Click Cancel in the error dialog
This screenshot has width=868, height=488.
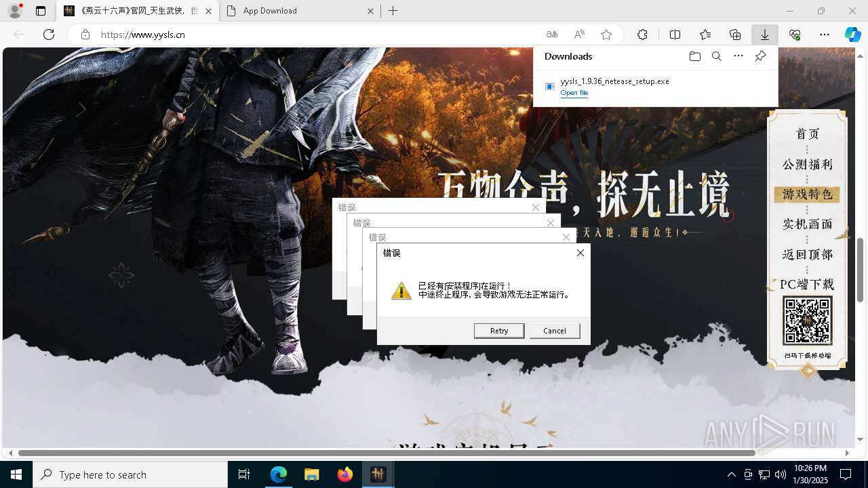pyautogui.click(x=555, y=331)
